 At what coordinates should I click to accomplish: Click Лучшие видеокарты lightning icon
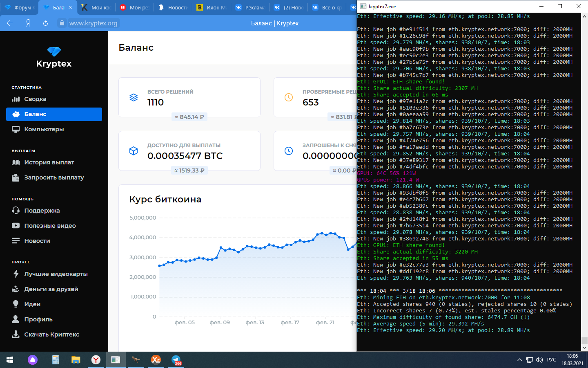click(16, 274)
